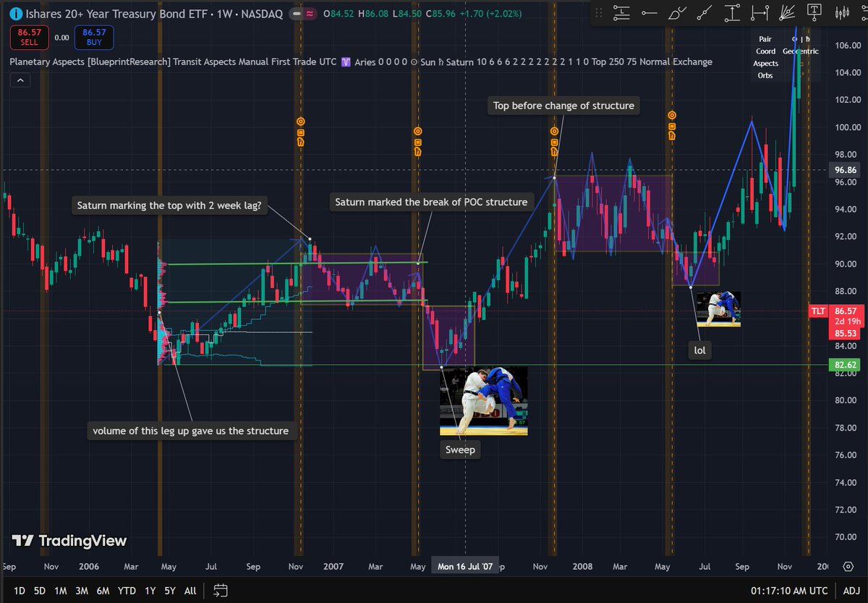Click Sun-Saturn aspect marker near May 2007
The width and height of the screenshot is (868, 603).
[x=417, y=141]
